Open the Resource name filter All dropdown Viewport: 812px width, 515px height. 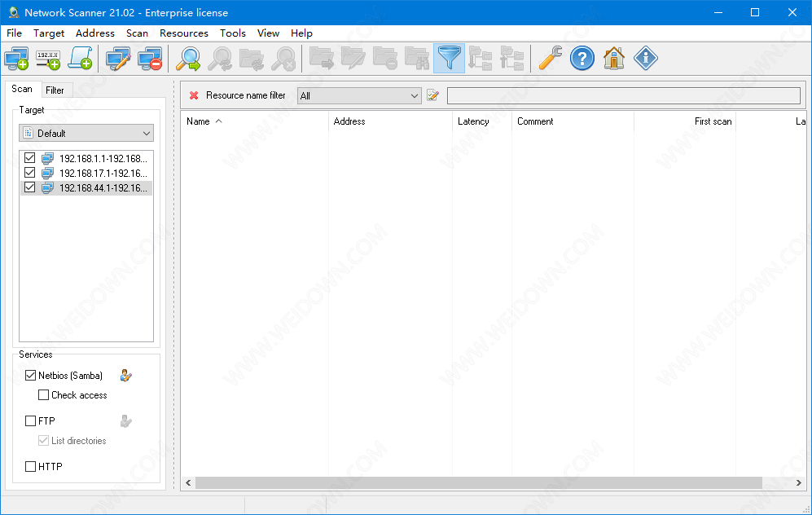(359, 96)
